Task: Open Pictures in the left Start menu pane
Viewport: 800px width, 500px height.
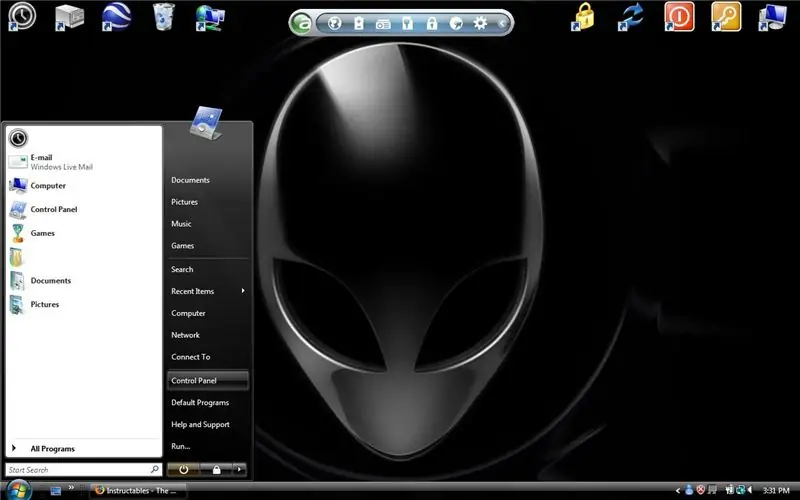Action: (x=84, y=304)
